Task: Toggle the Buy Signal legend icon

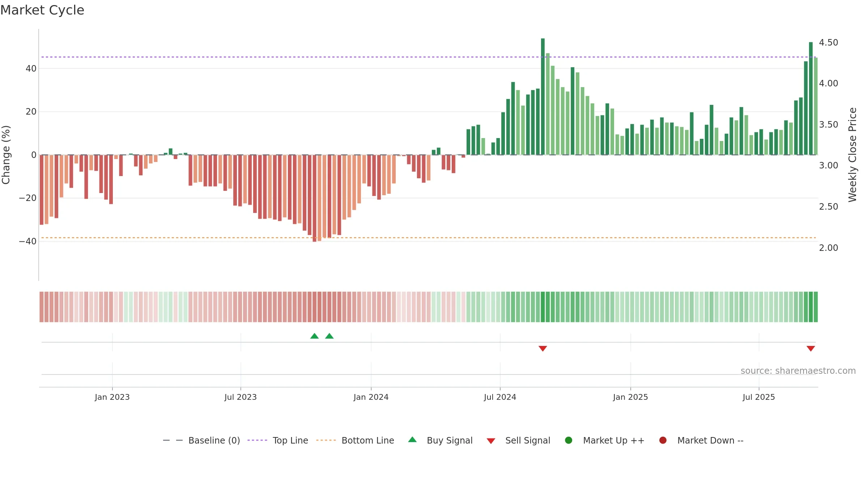Action: [x=412, y=440]
